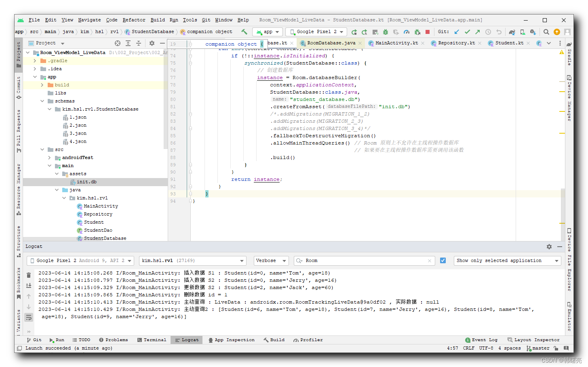The image size is (588, 367).
Task: Open Show only selected application dropdown
Action: pos(507,261)
